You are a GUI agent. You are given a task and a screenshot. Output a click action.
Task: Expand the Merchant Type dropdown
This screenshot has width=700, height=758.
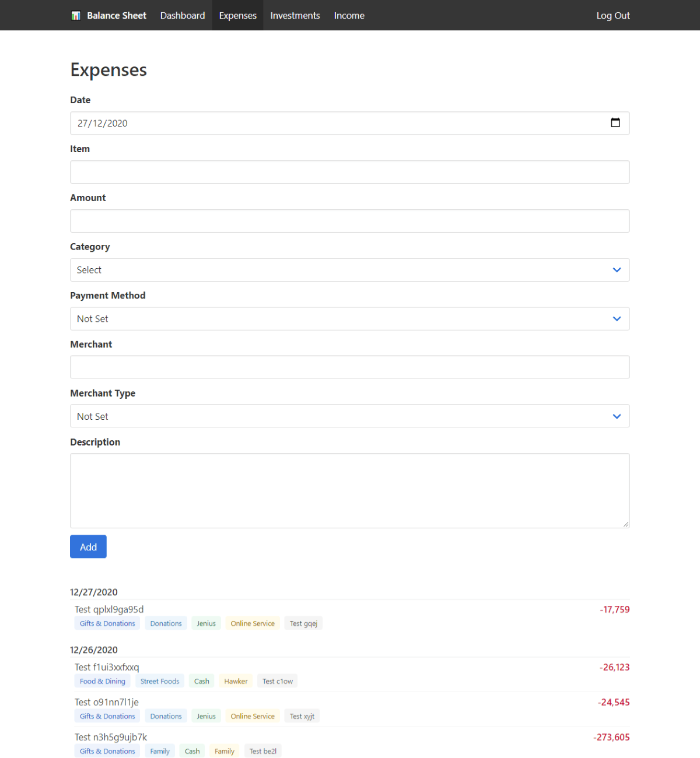click(x=349, y=416)
